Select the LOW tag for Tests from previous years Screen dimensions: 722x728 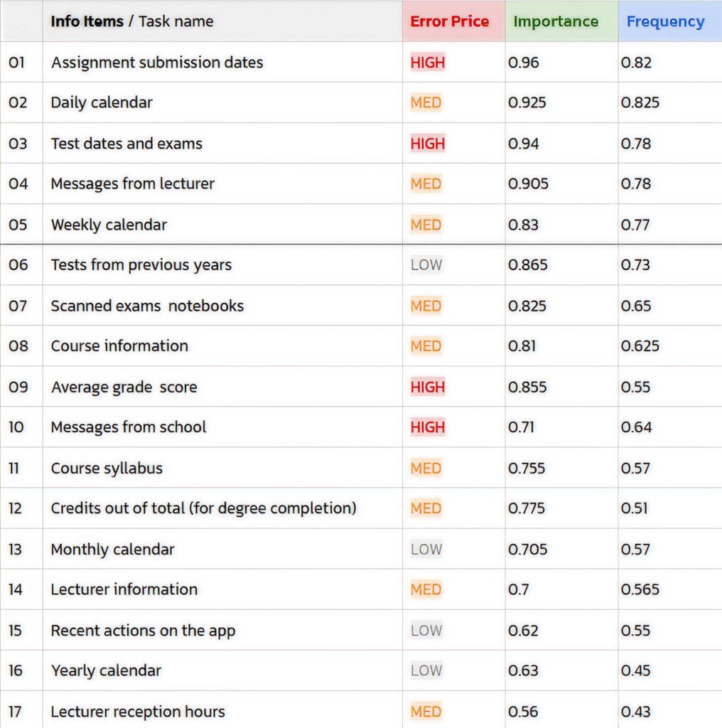pyautogui.click(x=426, y=265)
